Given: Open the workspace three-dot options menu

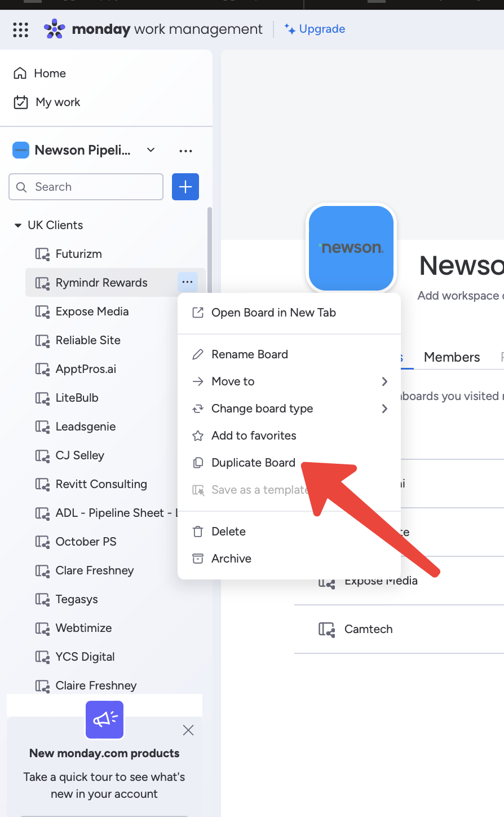Looking at the screenshot, I should pos(185,151).
